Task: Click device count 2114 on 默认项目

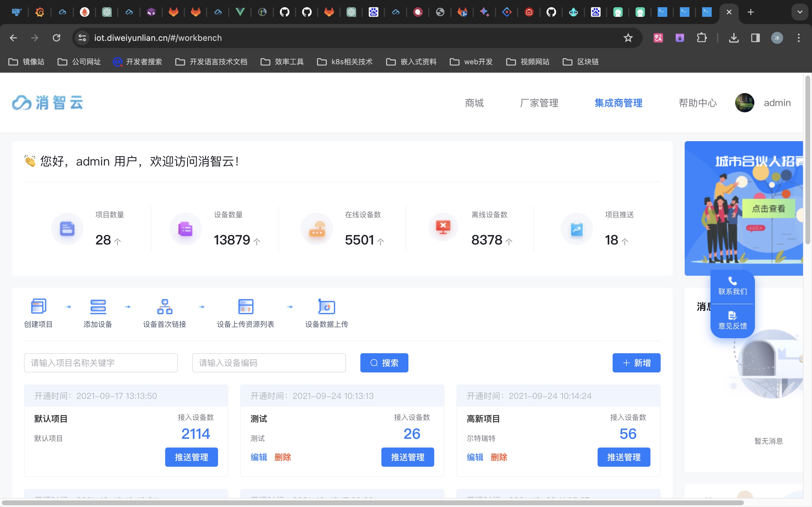Action: pyautogui.click(x=196, y=434)
